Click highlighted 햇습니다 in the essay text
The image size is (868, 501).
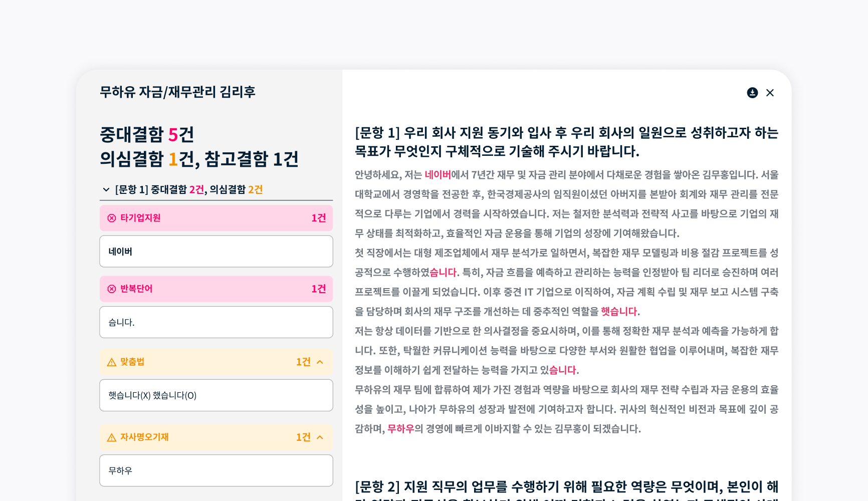(x=619, y=312)
